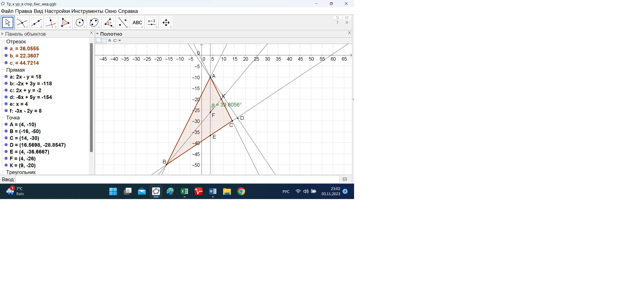
Task: Select the Reflect about line tool
Action: coord(123,22)
